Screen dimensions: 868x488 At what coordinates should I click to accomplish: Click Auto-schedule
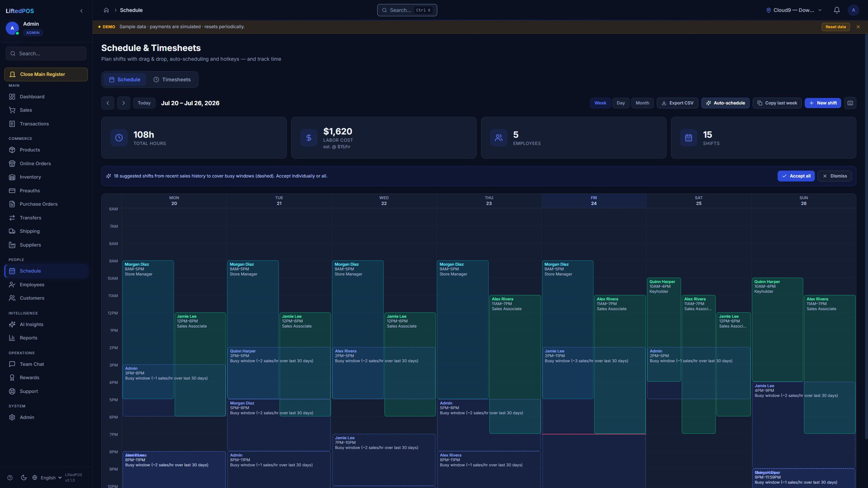(725, 103)
